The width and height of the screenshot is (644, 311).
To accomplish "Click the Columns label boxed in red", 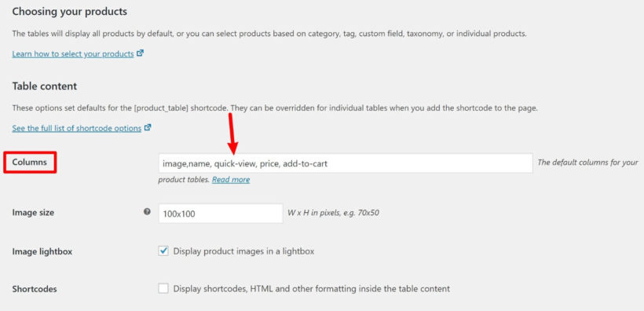I will pos(30,163).
